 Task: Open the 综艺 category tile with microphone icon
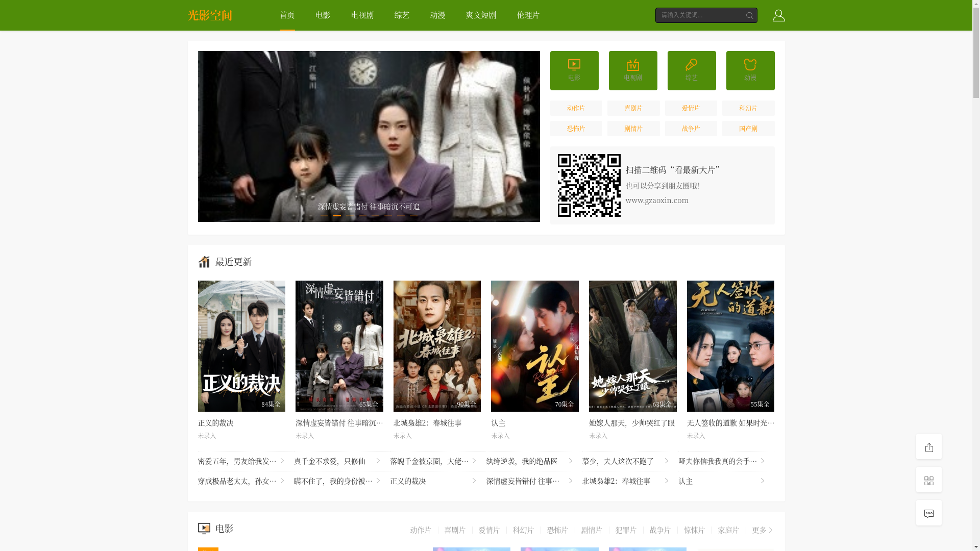coord(692,70)
